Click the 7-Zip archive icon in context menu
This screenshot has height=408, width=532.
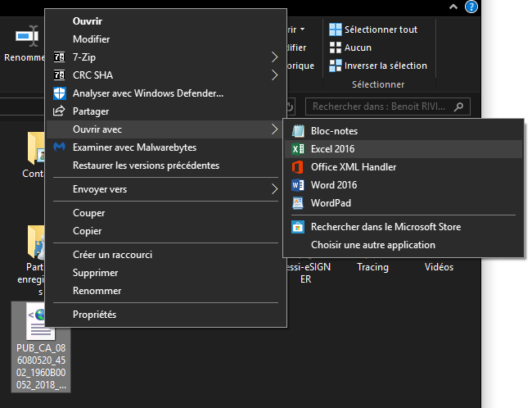(x=60, y=57)
